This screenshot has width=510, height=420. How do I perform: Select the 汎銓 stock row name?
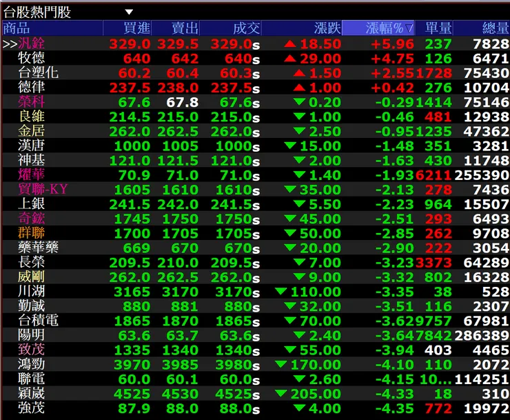[31, 43]
